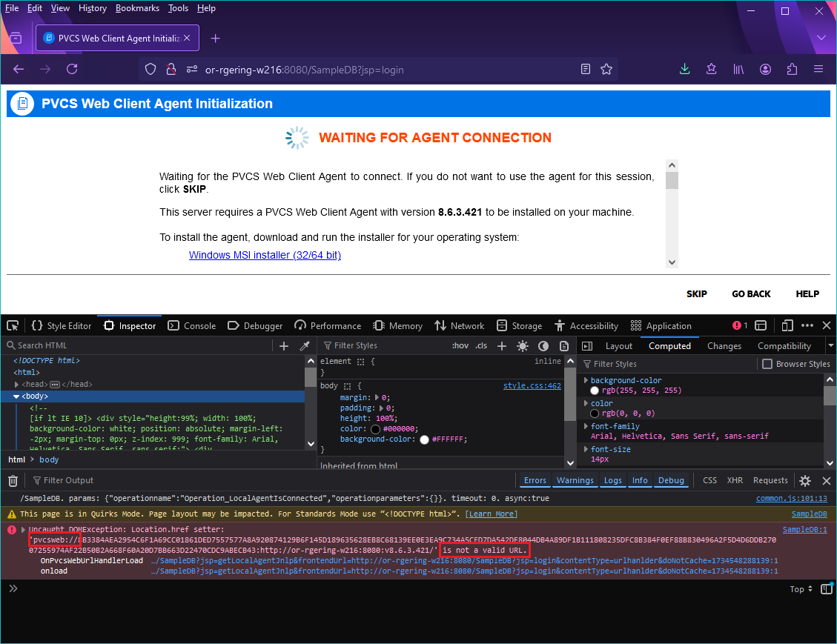The image size is (837, 644).
Task: Toggle light color scheme simulation sun icon
Action: click(x=523, y=345)
